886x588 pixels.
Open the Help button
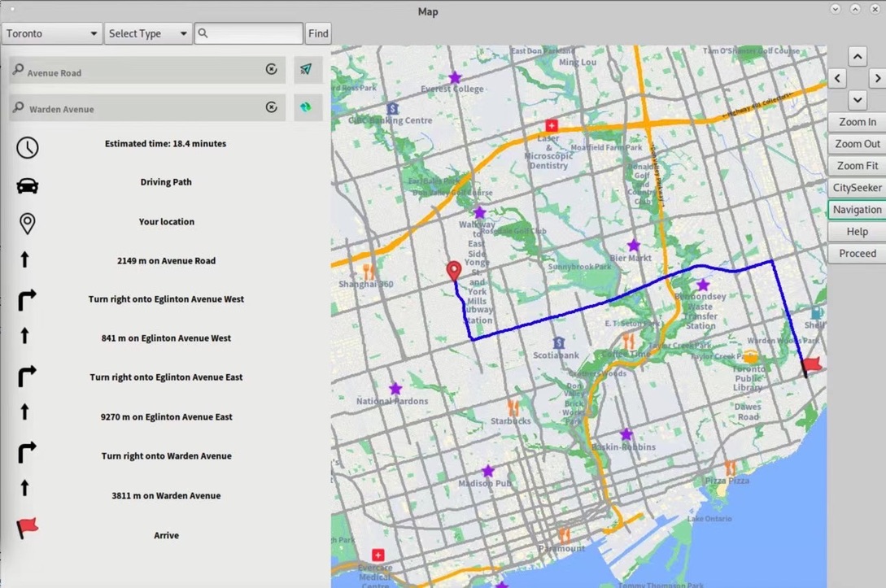coord(857,232)
